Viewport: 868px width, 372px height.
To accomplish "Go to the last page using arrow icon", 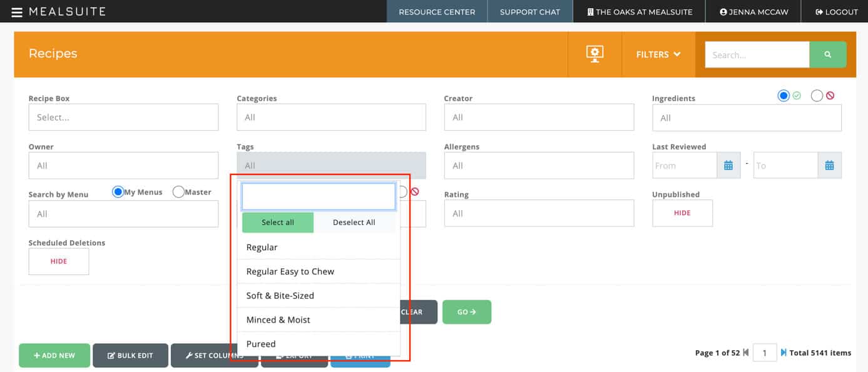I will coord(783,353).
